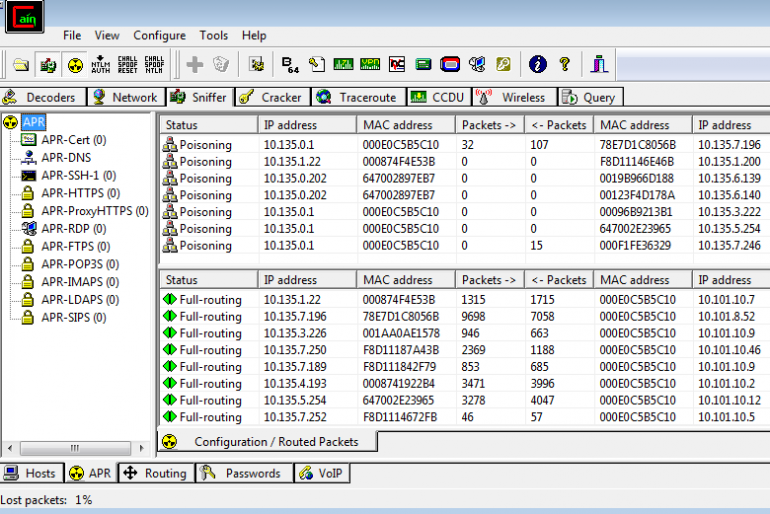Image resolution: width=770 pixels, height=514 pixels.
Task: Select APR-DNS in the tree
Action: (x=66, y=158)
